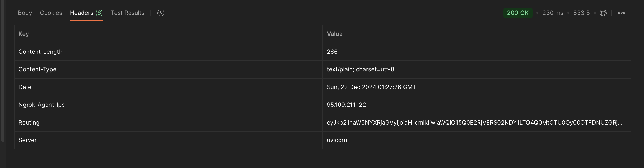This screenshot has width=644, height=168.
Task: Click the 833 B response size indicator
Action: click(x=581, y=13)
